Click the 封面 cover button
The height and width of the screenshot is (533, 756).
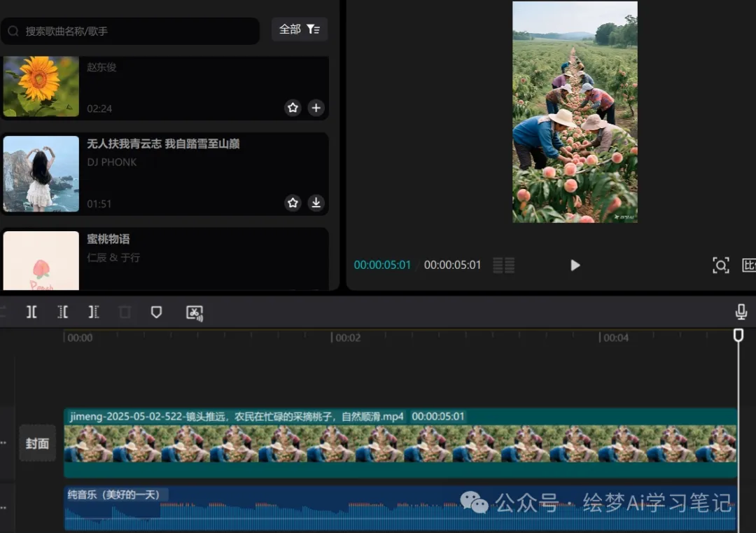tap(37, 443)
